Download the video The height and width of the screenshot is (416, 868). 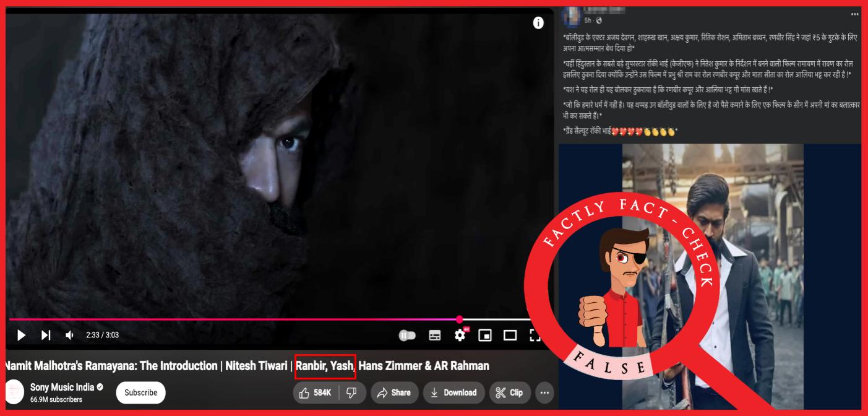[x=453, y=392]
